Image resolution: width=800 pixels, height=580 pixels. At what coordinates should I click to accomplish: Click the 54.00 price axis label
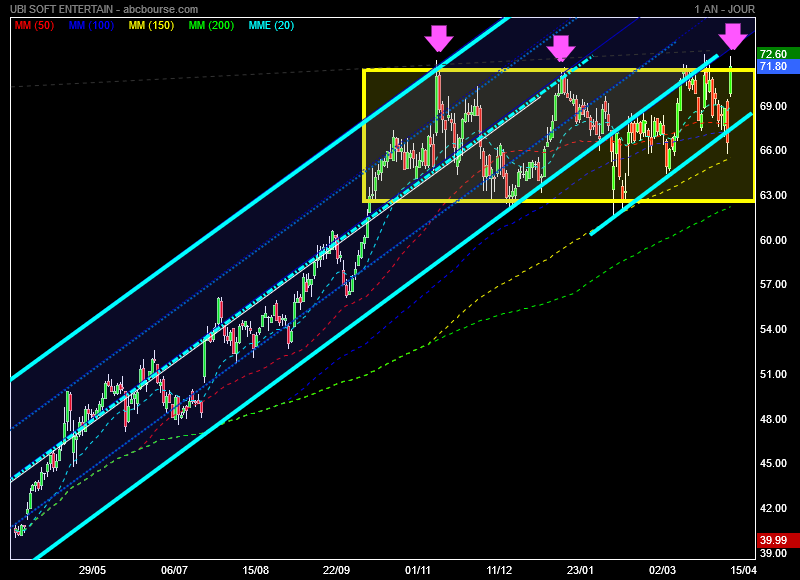[773, 329]
